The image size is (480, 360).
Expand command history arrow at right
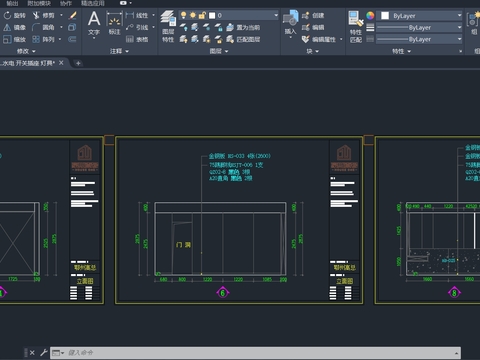pyautogui.click(x=456, y=353)
